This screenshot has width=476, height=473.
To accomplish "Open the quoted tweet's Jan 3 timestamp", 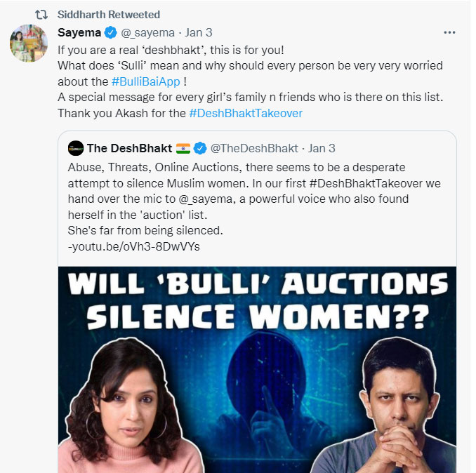I will click(x=321, y=148).
